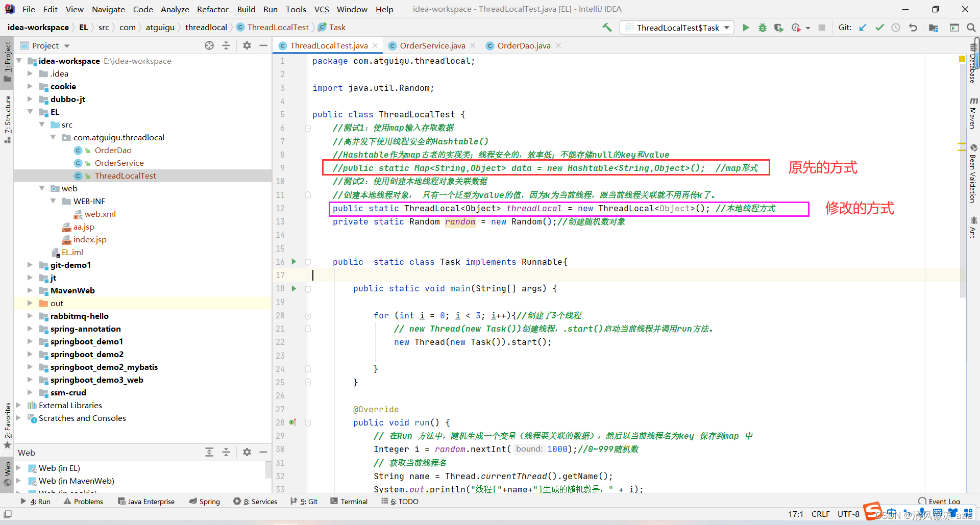The image size is (980, 525).
Task: Open Bean Validation side tool window
Action: [973, 173]
